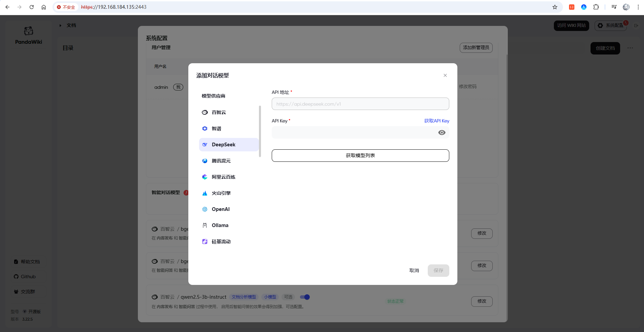Click 修改 for the qwen2.5-3b-instruct model
The width and height of the screenshot is (644, 332).
coord(482,301)
